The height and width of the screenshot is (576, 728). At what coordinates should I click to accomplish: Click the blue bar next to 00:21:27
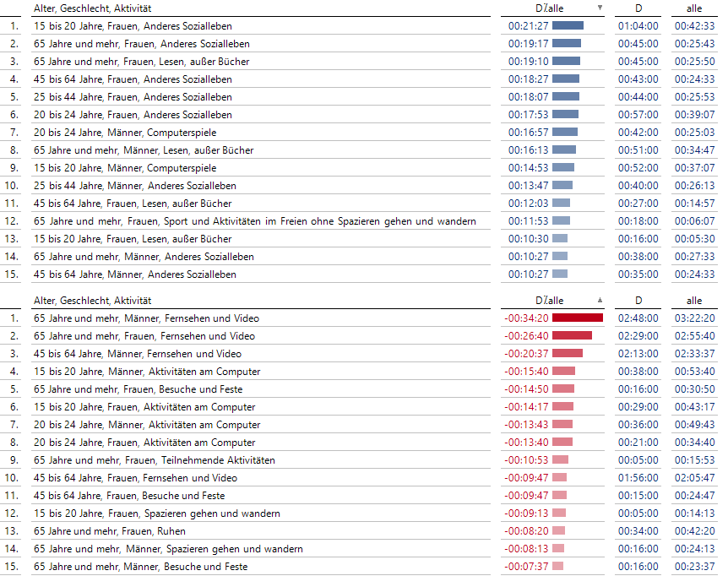click(x=568, y=26)
